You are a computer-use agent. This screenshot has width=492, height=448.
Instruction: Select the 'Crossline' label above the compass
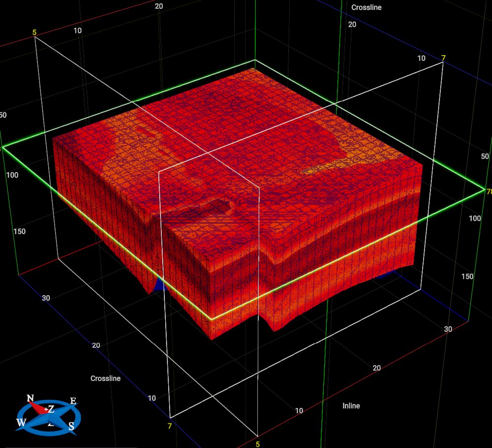[105, 378]
